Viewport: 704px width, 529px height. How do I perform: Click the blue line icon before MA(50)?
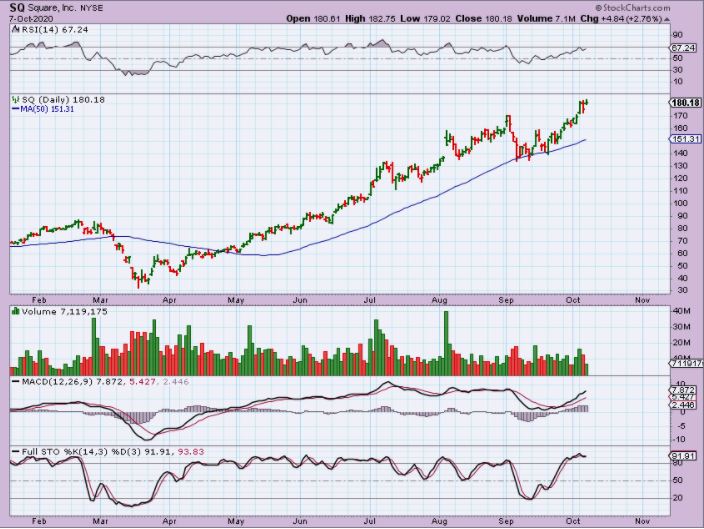[x=16, y=109]
